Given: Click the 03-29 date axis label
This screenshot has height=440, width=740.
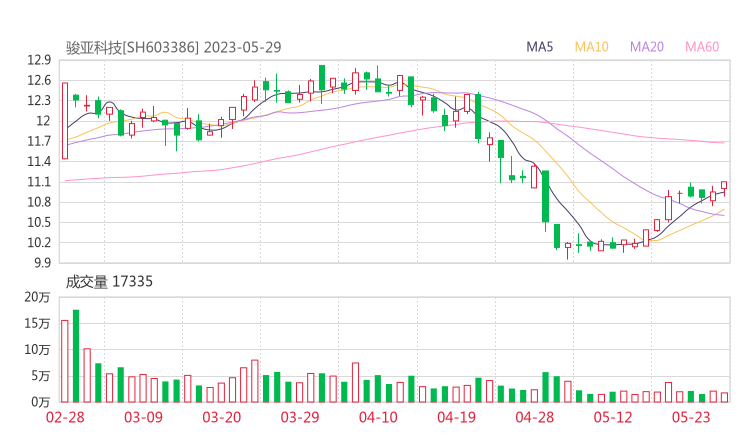Looking at the screenshot, I should click(300, 417).
